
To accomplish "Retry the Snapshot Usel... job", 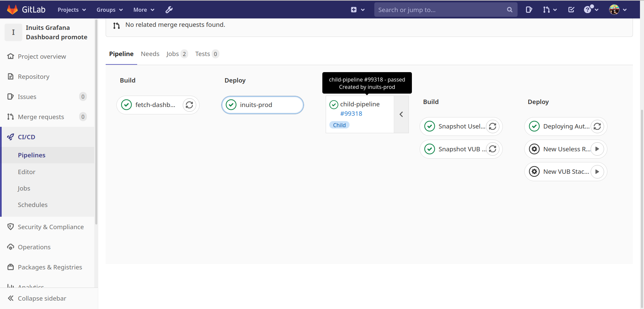I will pos(493,126).
